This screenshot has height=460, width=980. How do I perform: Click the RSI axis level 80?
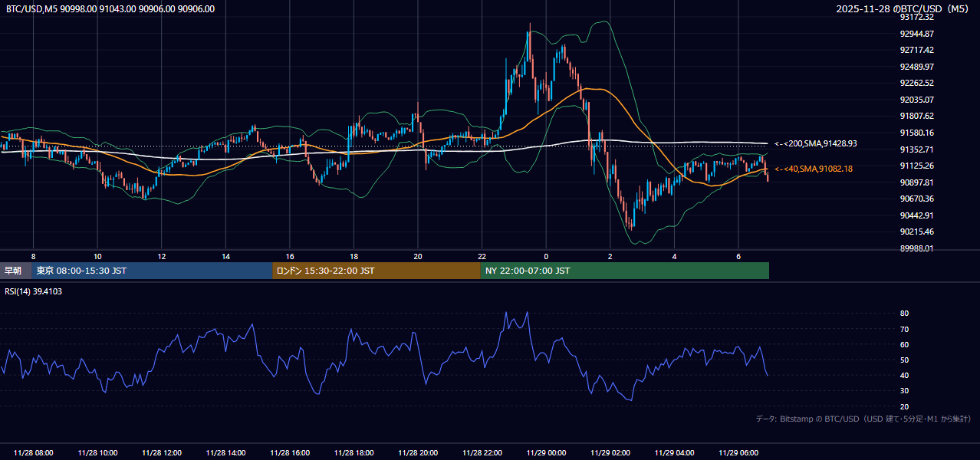[905, 314]
